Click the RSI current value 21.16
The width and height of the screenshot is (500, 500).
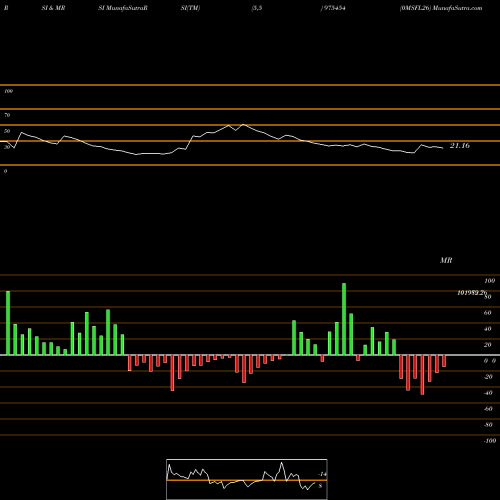460,146
